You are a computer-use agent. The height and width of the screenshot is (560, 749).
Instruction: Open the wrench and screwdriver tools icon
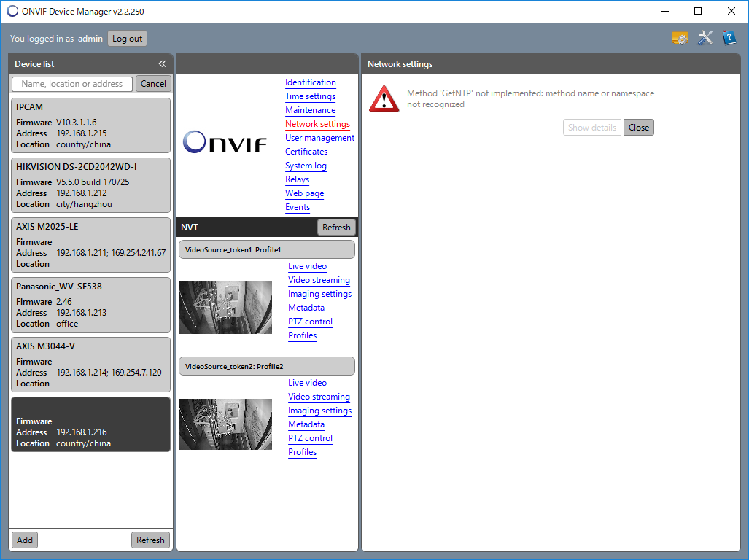click(705, 38)
